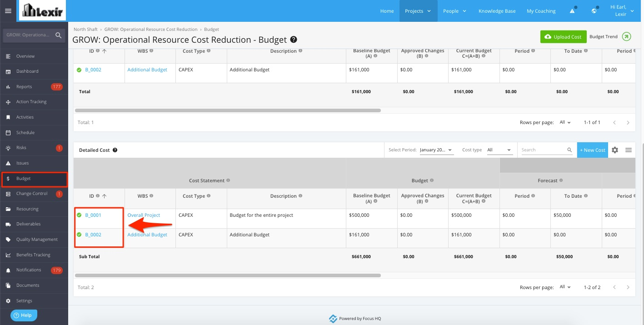Image resolution: width=644 pixels, height=325 pixels.
Task: Click the upper table horizontal scrollbar
Action: (x=228, y=110)
